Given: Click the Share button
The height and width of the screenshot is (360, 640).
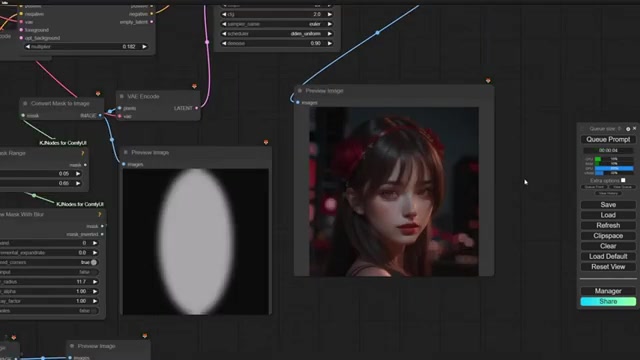Looking at the screenshot, I should [x=608, y=302].
